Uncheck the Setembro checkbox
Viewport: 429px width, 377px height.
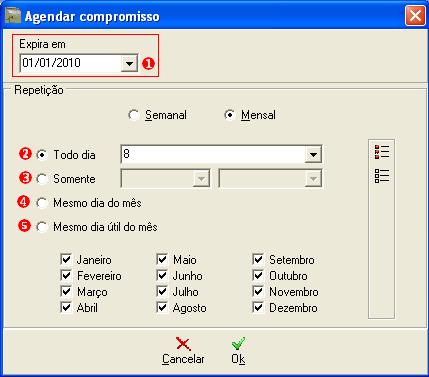pyautogui.click(x=258, y=259)
